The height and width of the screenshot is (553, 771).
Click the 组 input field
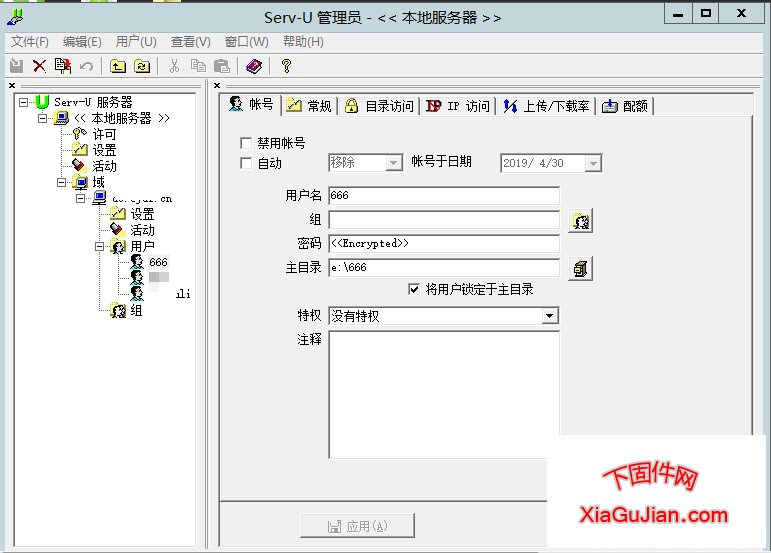click(x=444, y=219)
